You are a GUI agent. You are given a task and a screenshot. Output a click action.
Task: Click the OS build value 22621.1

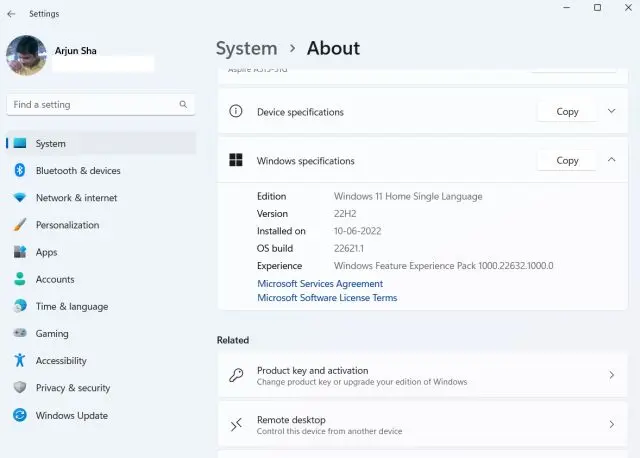[349, 248]
